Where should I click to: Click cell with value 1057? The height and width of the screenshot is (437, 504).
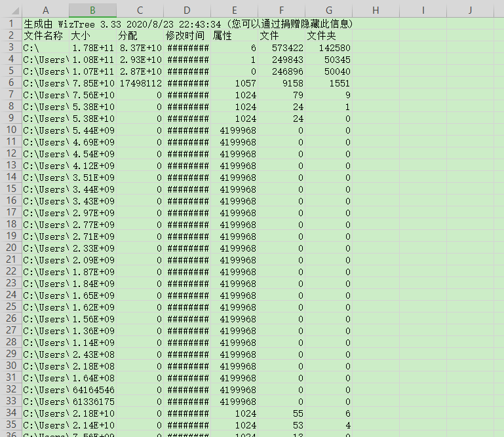[235, 83]
